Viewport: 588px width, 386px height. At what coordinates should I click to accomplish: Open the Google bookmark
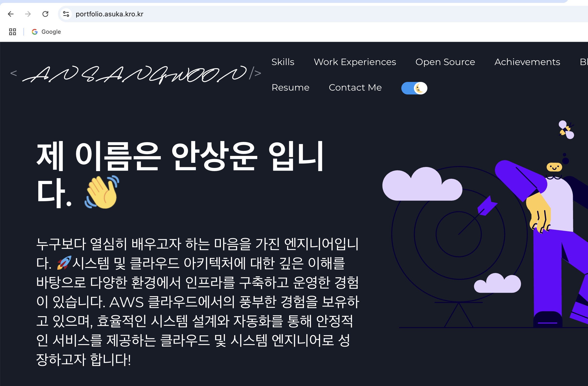coord(46,32)
